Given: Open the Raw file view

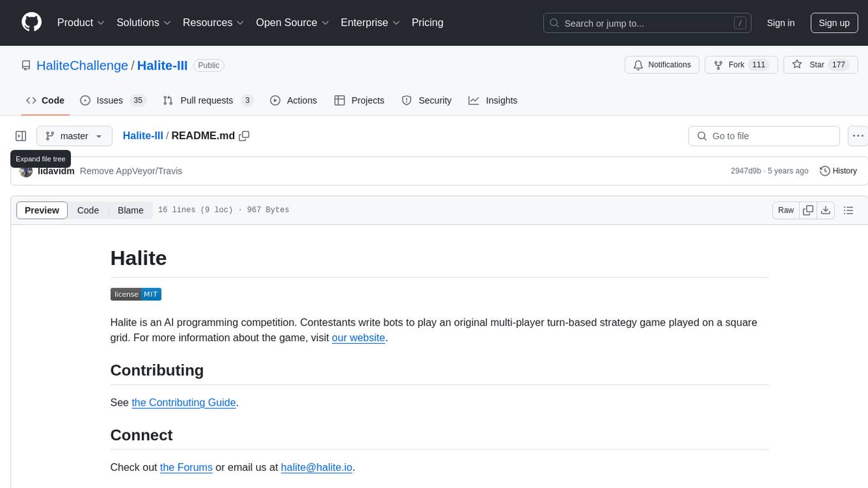Looking at the screenshot, I should [786, 210].
